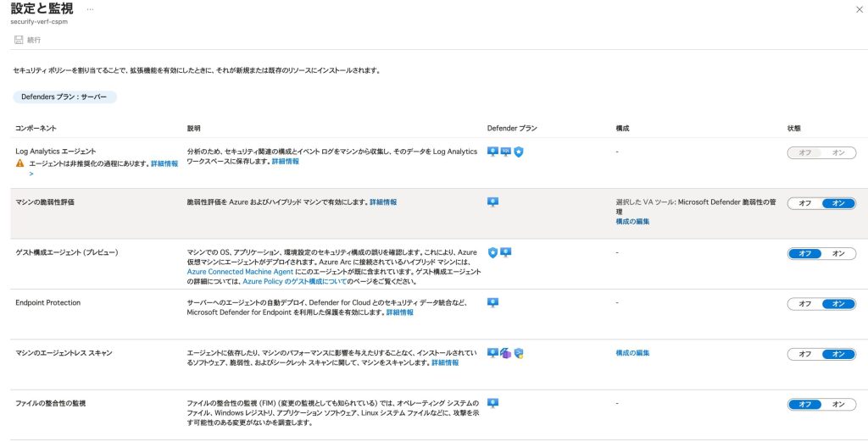The height and width of the screenshot is (442, 868).
Task: Open the '...' more options next to 設定と監視
Action: pyautogui.click(x=91, y=8)
